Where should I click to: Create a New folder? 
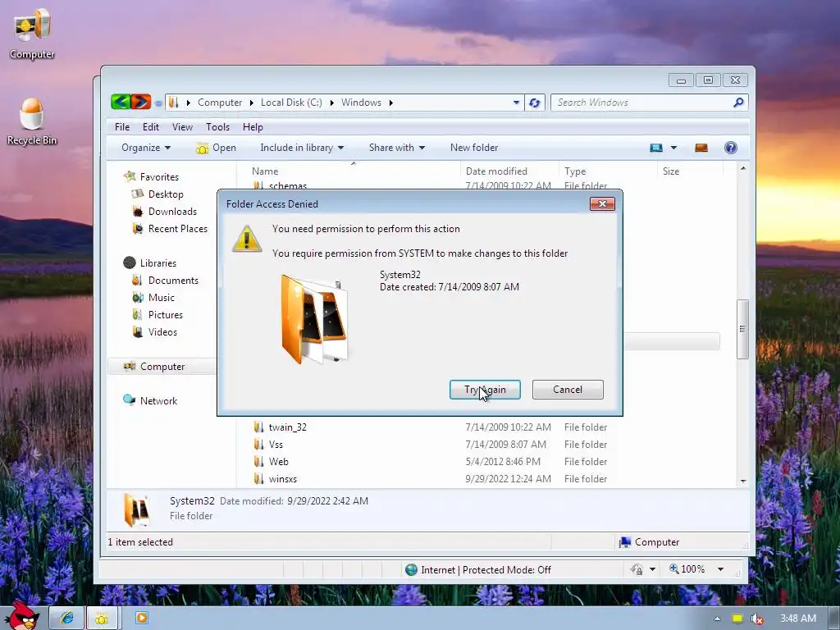[x=474, y=148]
